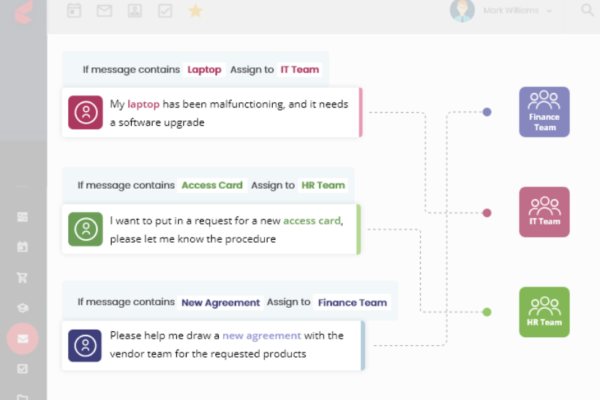Viewport: 600px width, 400px height.
Task: Open the dashboard grid icon in sidebar
Action: point(22,217)
